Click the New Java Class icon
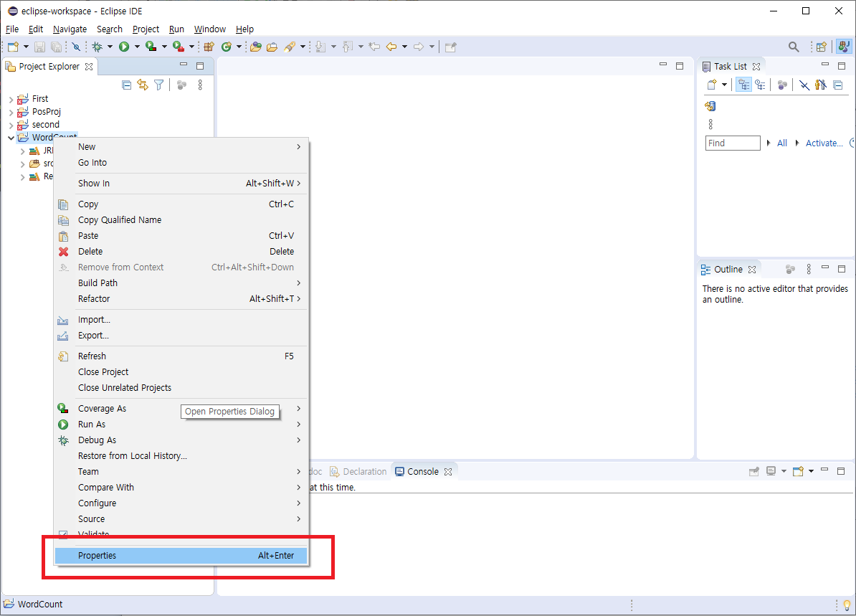Screen dimensions: 856x616 point(226,47)
